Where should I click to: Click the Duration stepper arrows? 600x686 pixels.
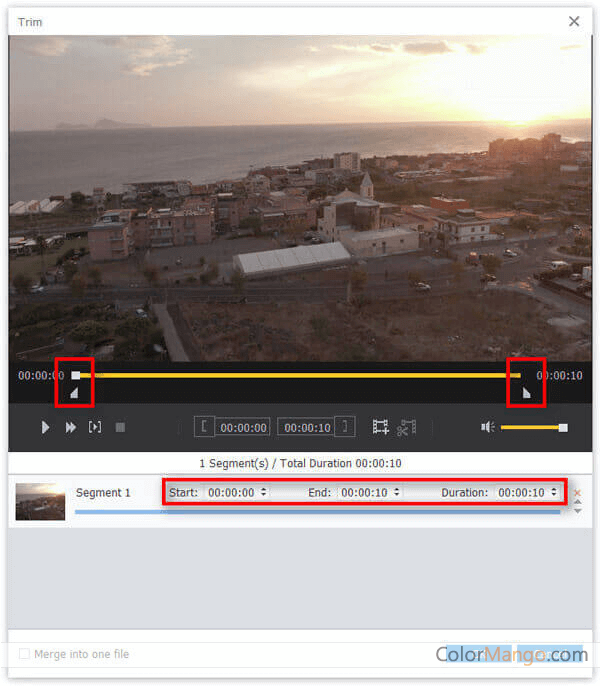554,492
